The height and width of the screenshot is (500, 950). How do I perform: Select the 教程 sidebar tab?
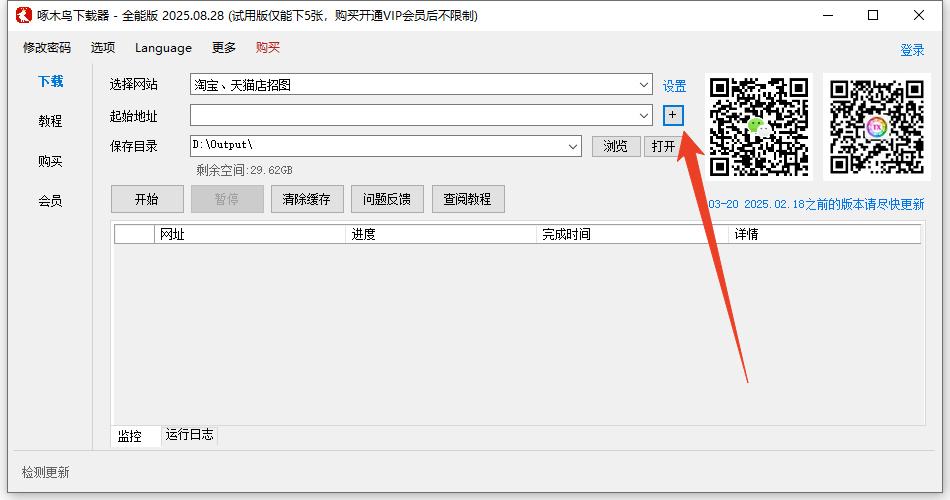(50, 121)
